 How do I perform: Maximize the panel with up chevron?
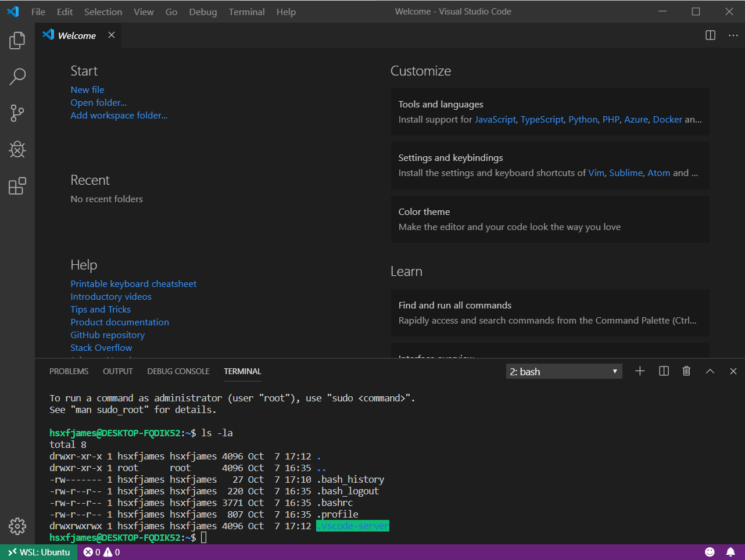pyautogui.click(x=710, y=371)
